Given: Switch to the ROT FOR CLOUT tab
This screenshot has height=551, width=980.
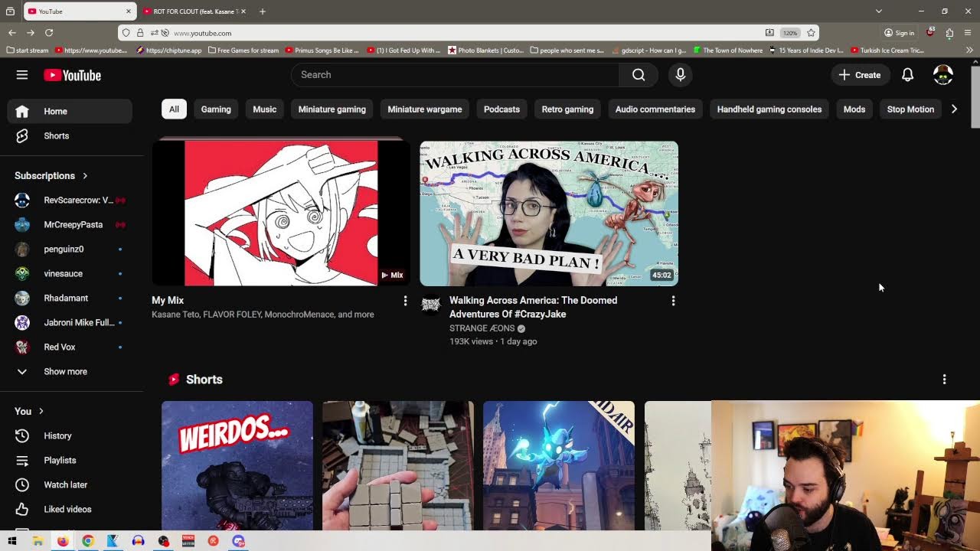Looking at the screenshot, I should 194,11.
